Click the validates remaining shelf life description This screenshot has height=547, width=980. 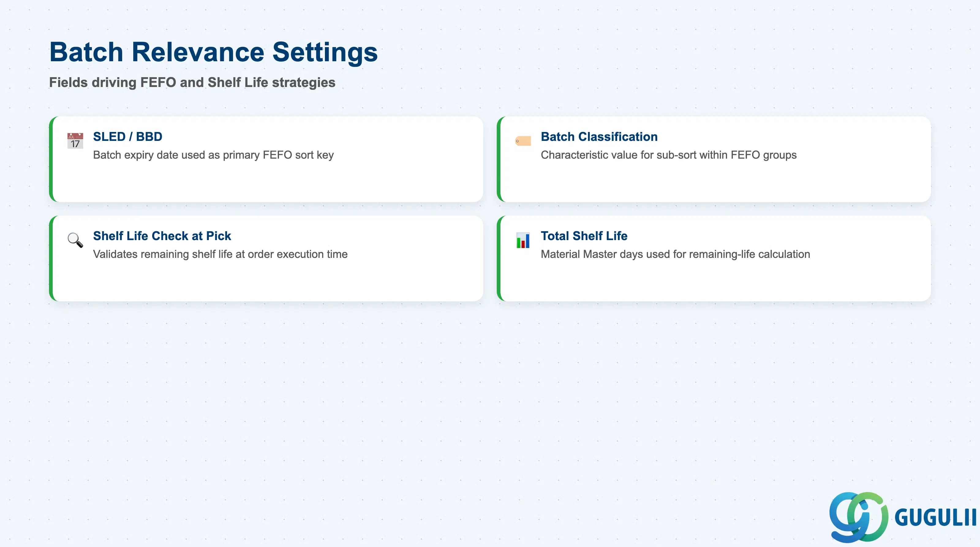coord(220,254)
